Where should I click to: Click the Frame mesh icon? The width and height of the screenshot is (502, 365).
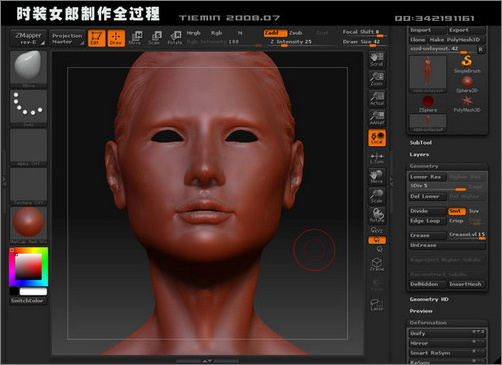[x=377, y=264]
